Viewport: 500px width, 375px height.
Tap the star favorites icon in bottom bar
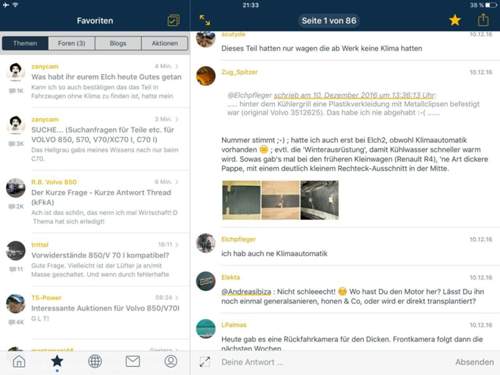tap(57, 361)
